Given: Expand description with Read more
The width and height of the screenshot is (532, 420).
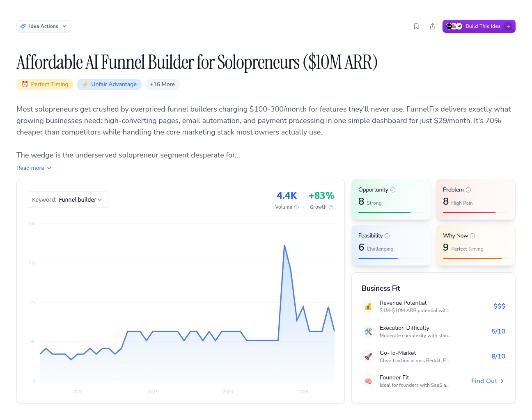Looking at the screenshot, I should (34, 168).
